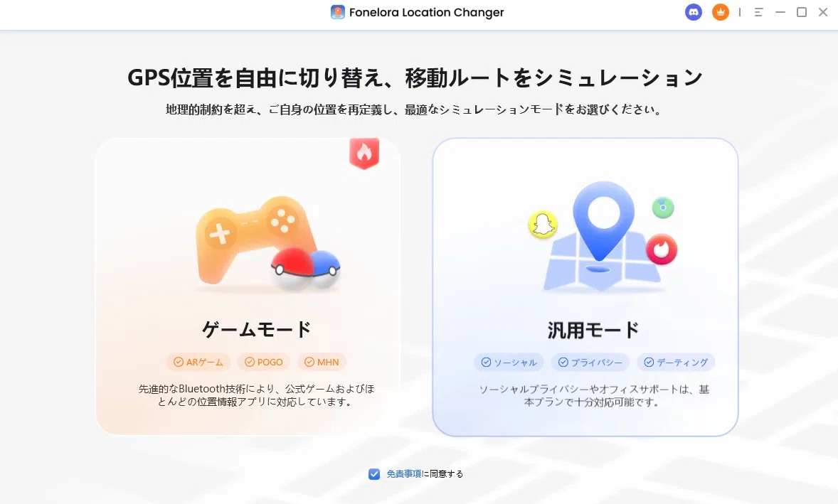The height and width of the screenshot is (504, 838).
Task: Click the blue map pin illustration
Action: coord(603,222)
